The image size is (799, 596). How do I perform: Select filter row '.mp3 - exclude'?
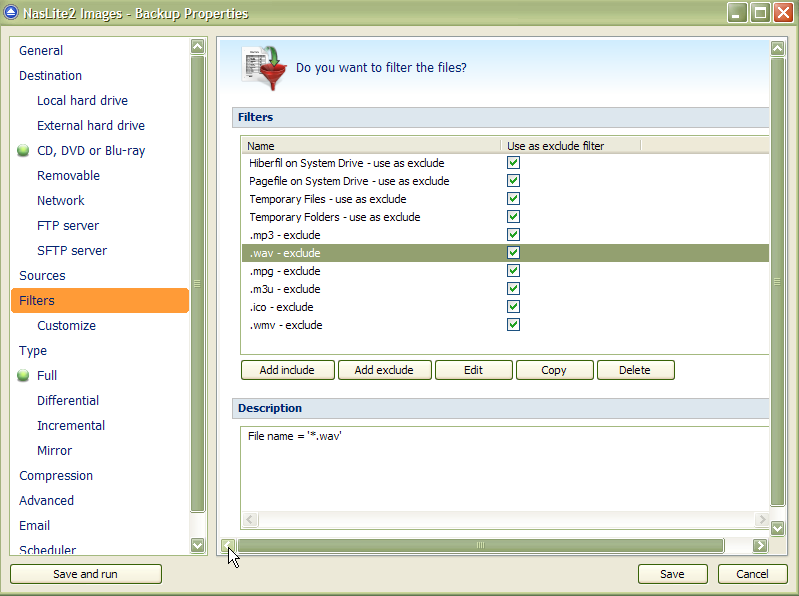click(505, 235)
